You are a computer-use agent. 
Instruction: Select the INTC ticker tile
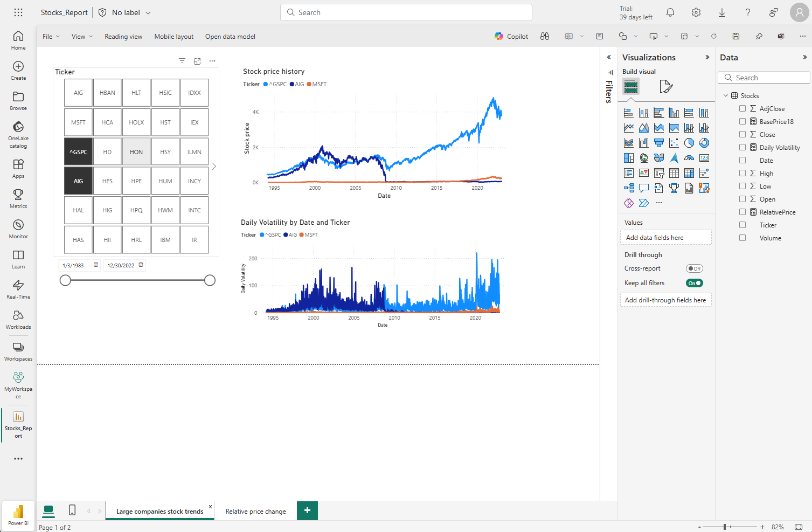[195, 210]
